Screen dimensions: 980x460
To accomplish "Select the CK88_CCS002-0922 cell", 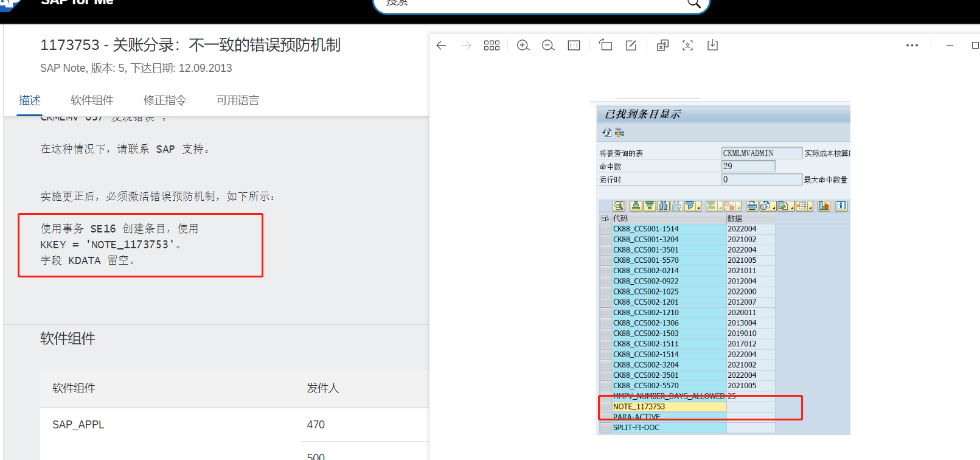I will click(x=669, y=281).
